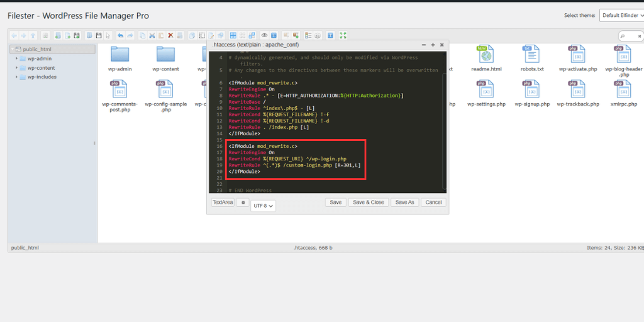Select wp-admin in the folder tree

pyautogui.click(x=40, y=58)
